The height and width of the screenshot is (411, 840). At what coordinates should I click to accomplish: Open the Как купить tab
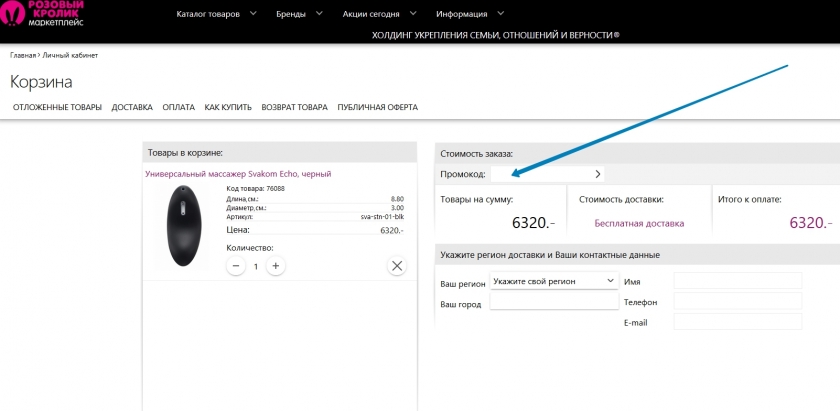[x=228, y=107]
